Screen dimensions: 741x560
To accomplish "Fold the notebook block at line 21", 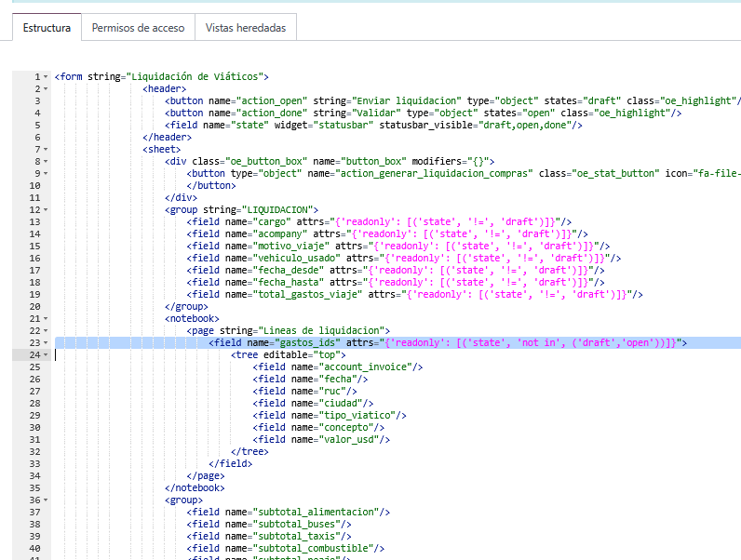I will coord(47,318).
